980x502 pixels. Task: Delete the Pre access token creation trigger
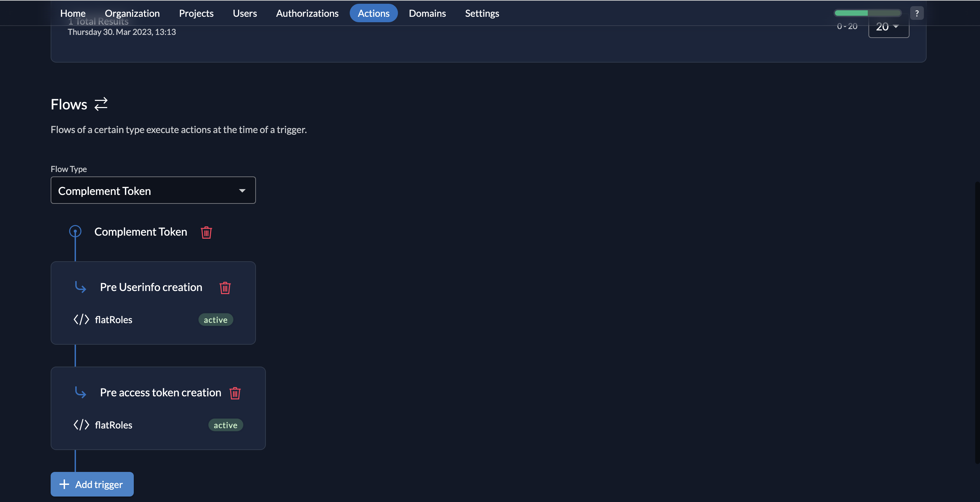235,393
